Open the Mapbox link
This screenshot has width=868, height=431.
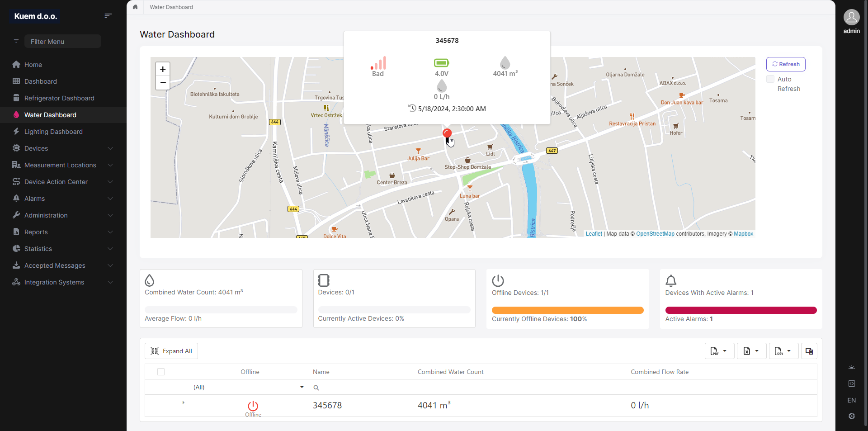tap(743, 234)
